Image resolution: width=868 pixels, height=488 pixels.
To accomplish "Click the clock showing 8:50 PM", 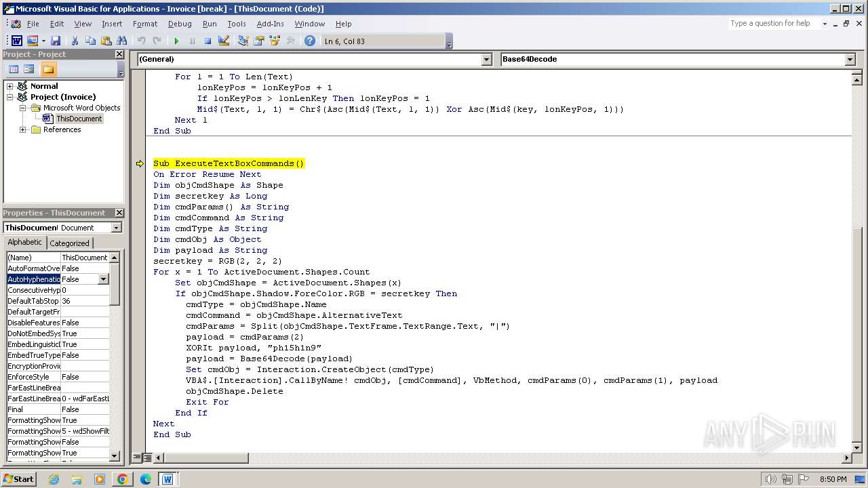I will click(x=833, y=479).
